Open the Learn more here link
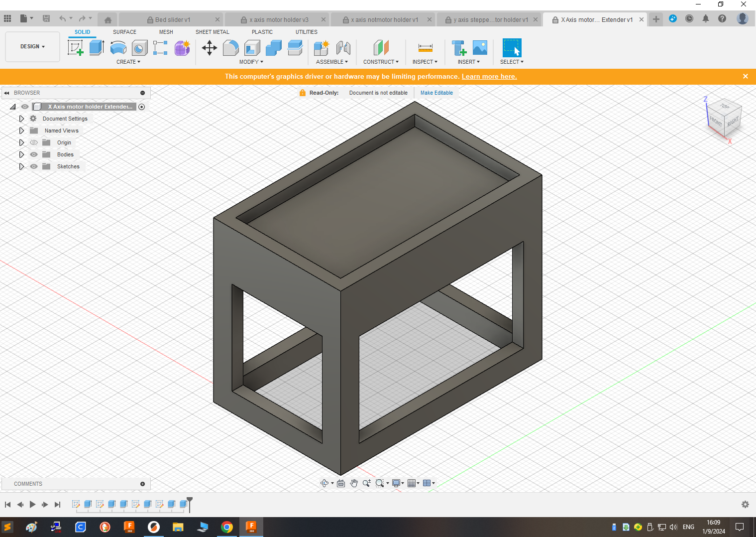Viewport: 756px width, 537px height. (489, 76)
